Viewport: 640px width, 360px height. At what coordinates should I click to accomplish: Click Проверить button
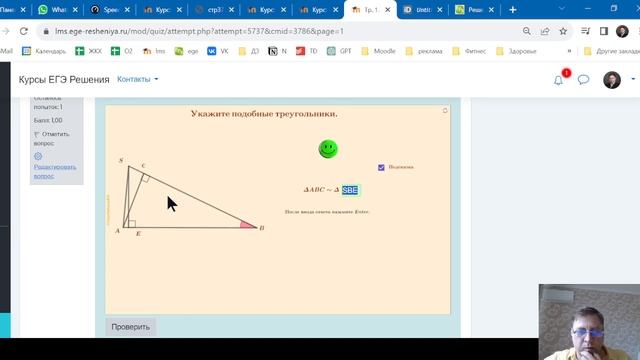tap(131, 327)
